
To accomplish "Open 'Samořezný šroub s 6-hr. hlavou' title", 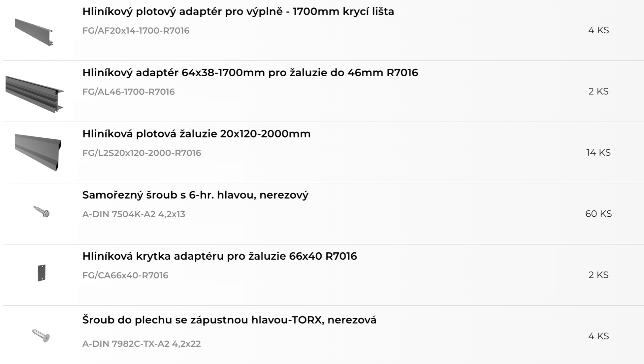I will (x=195, y=195).
